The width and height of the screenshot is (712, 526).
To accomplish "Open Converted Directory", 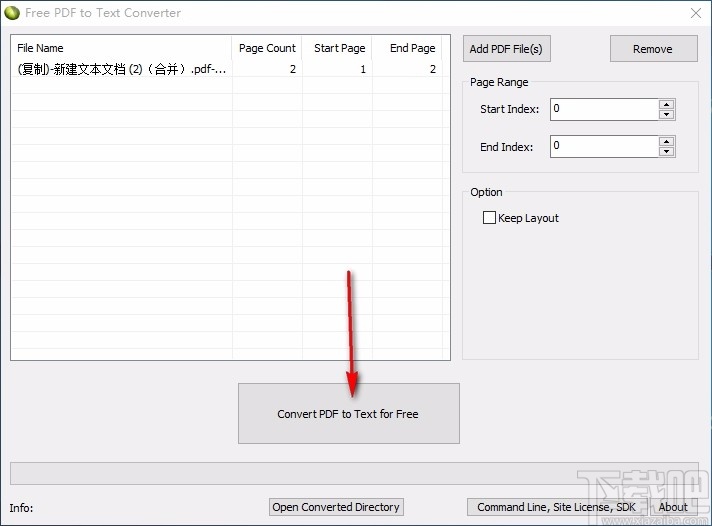I will pyautogui.click(x=336, y=507).
